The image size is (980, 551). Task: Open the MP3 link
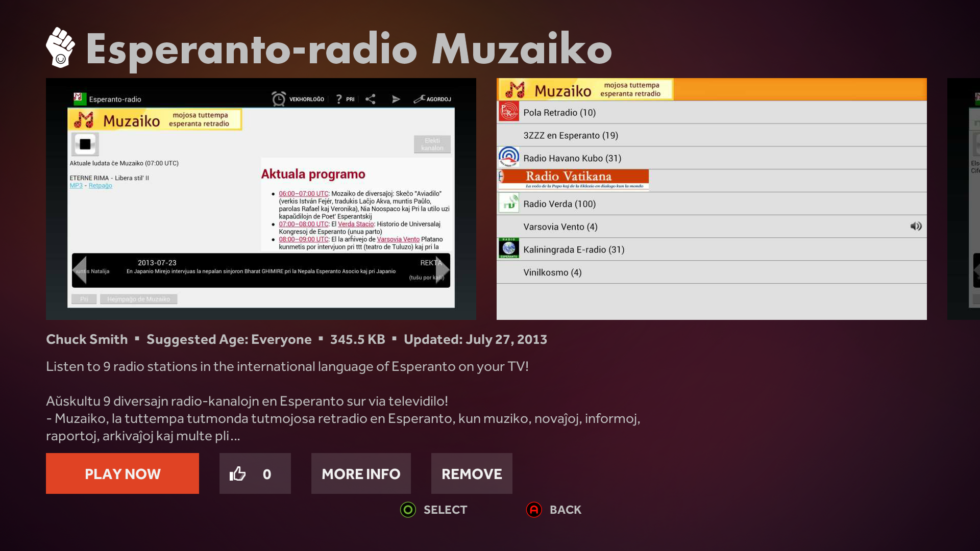76,186
